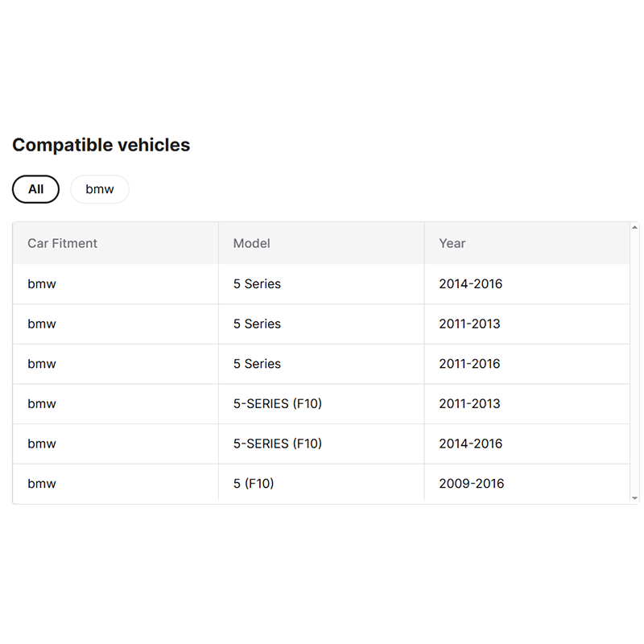The width and height of the screenshot is (644, 644).
Task: Click the Year column header
Action: tap(452, 243)
